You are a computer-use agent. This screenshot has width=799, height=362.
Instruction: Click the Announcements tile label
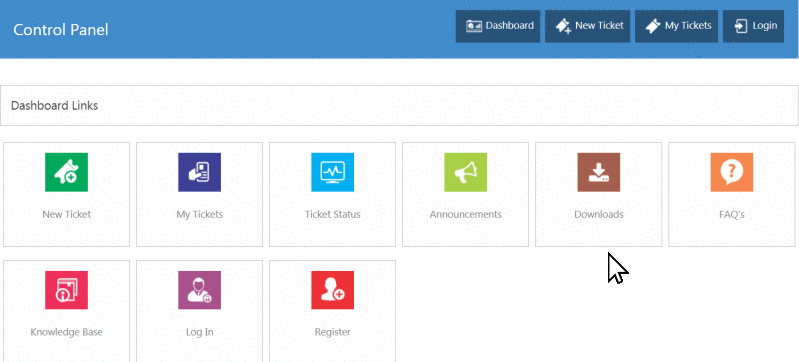(465, 214)
